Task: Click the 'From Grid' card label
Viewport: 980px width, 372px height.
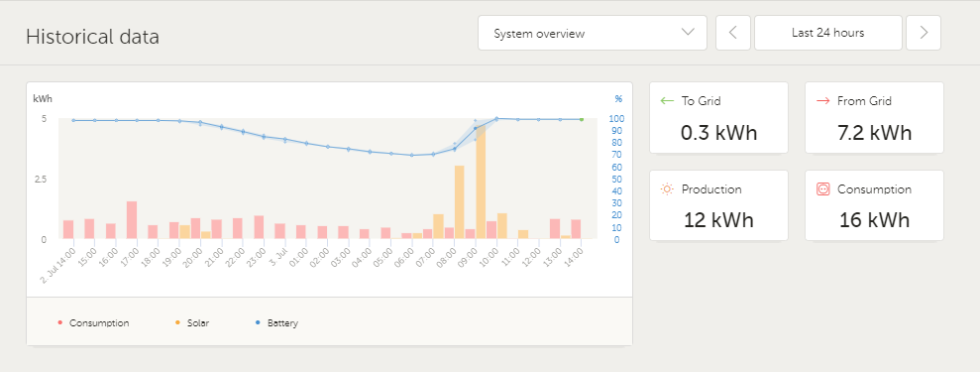Action: click(864, 100)
